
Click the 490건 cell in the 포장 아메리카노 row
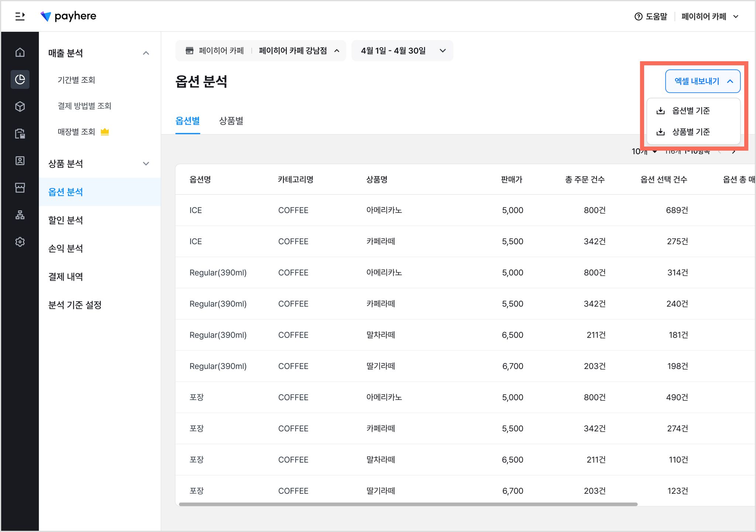[x=677, y=397]
